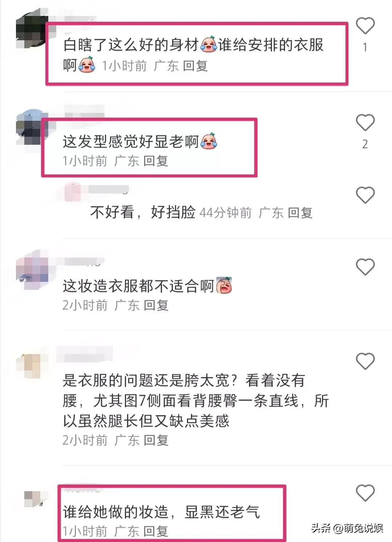Like the comment 这发型感觉好显老啊
The image size is (392, 542).
point(365,123)
